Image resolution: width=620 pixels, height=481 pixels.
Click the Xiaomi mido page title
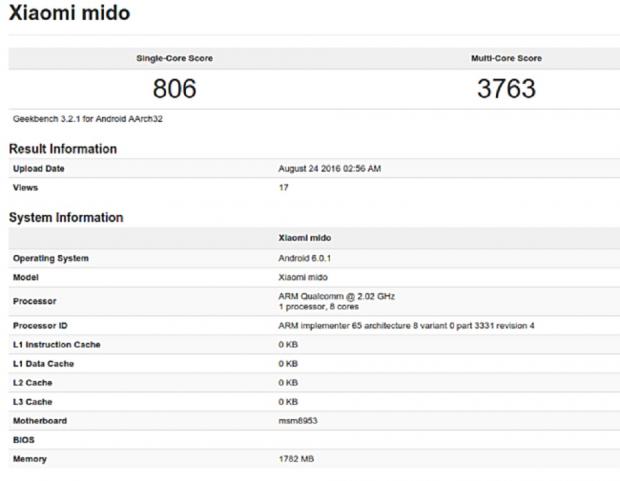point(69,14)
